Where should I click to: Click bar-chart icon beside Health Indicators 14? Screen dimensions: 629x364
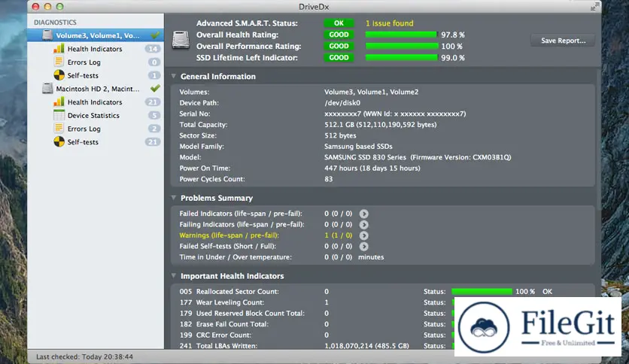tap(59, 48)
